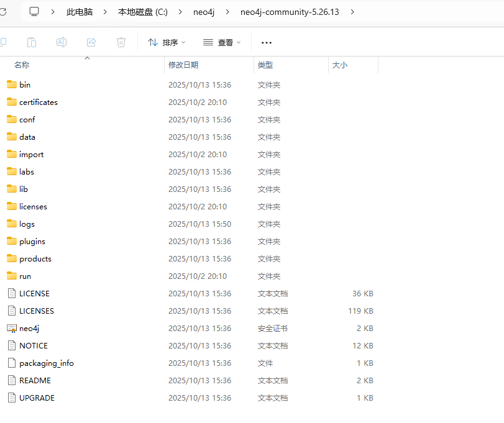Image resolution: width=504 pixels, height=423 pixels.
Task: Select the conf folder name
Action: click(x=27, y=119)
